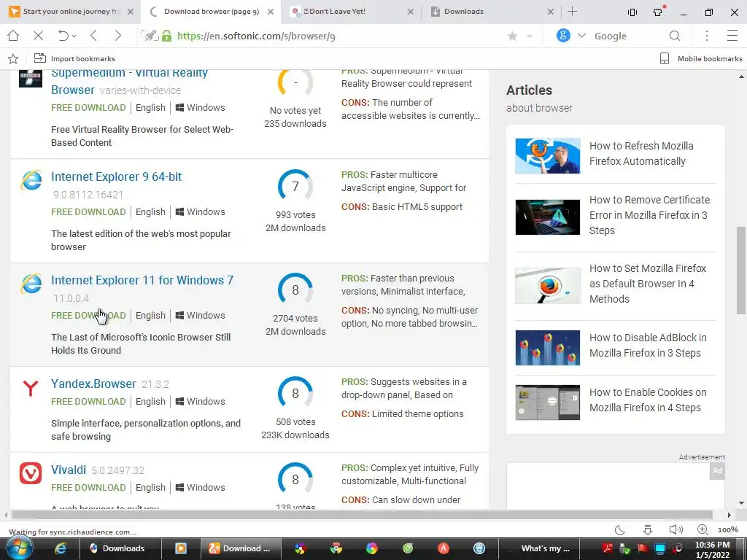Open the Yandex.Browser link
The width and height of the screenshot is (747, 560).
[x=93, y=384]
